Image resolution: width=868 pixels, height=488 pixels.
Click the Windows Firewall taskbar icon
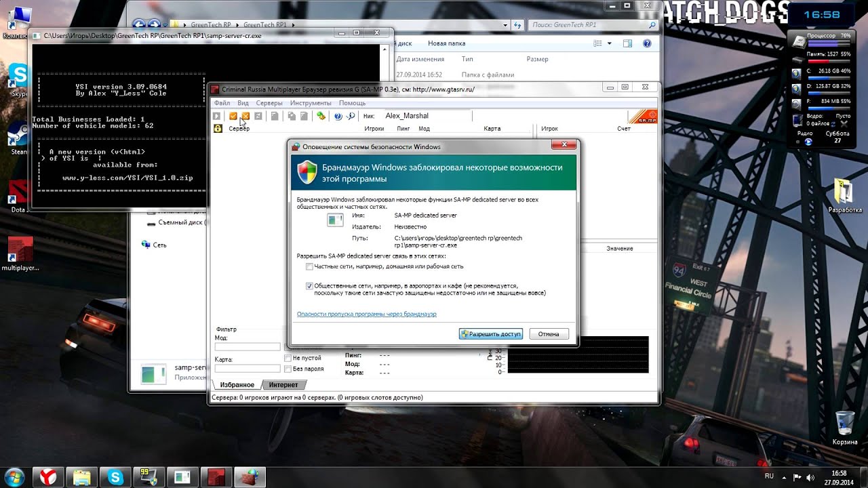[250, 477]
